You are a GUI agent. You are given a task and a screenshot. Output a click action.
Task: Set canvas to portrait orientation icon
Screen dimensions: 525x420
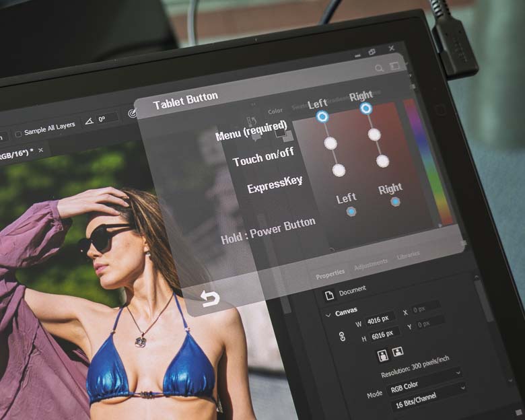[382, 355]
